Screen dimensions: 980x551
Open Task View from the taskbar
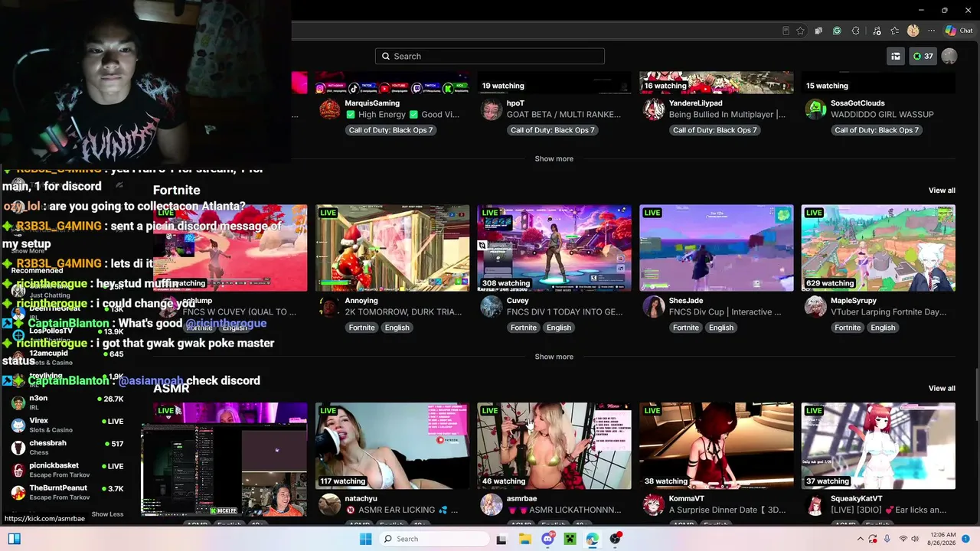(x=501, y=539)
